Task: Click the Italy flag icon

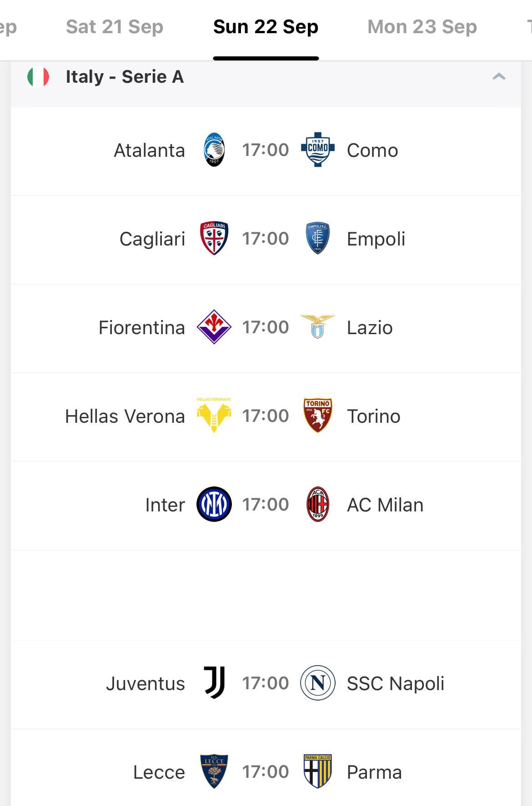Action: [x=38, y=76]
